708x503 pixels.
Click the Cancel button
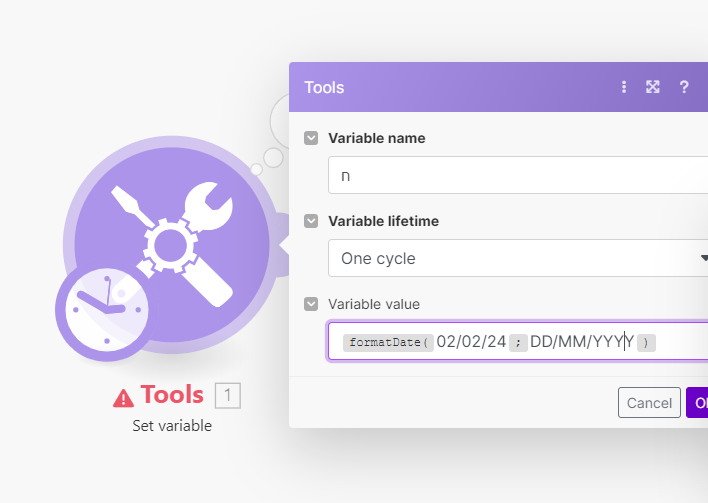tap(649, 402)
